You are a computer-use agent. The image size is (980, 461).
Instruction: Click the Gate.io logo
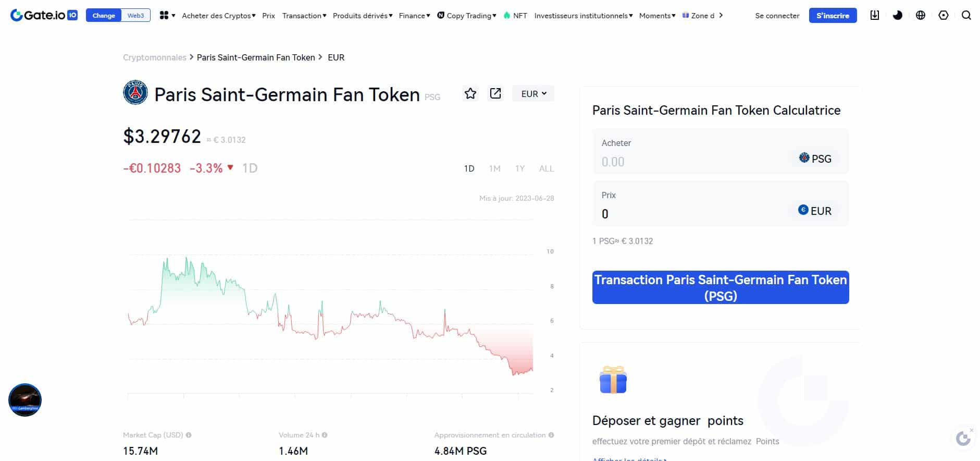coord(44,15)
